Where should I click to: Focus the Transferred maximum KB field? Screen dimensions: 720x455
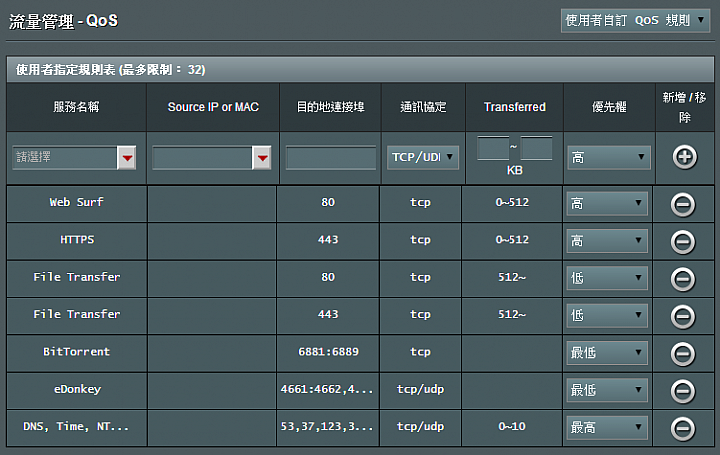tap(536, 148)
